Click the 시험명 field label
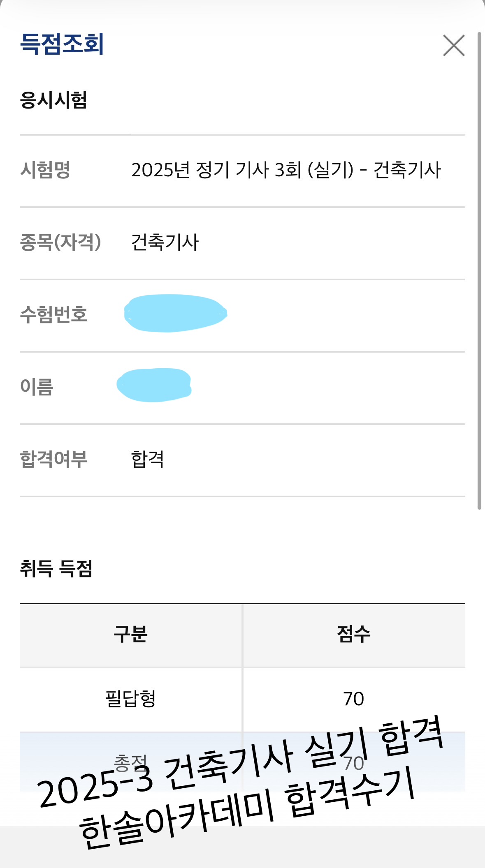 pos(45,170)
